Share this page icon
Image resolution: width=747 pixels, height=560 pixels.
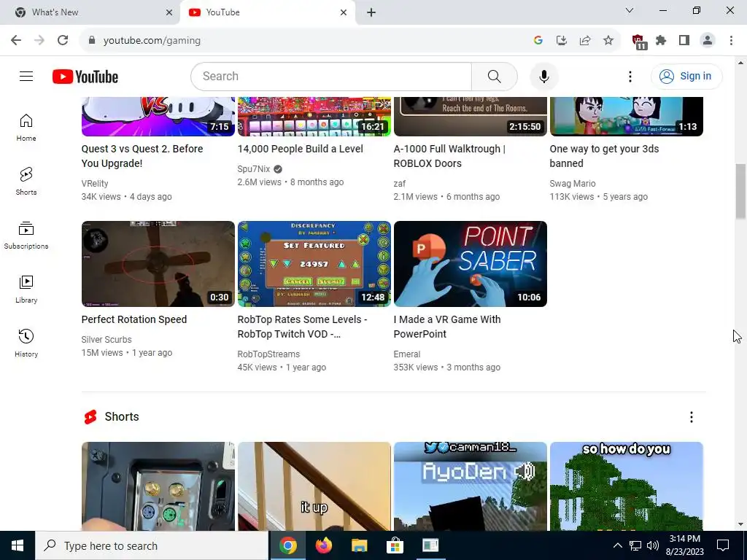(x=585, y=41)
